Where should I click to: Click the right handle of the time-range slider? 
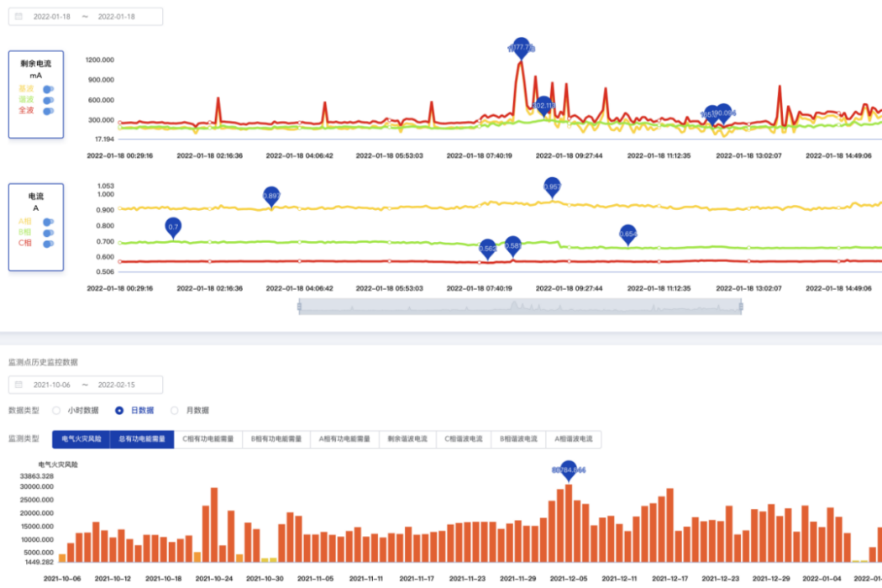741,306
